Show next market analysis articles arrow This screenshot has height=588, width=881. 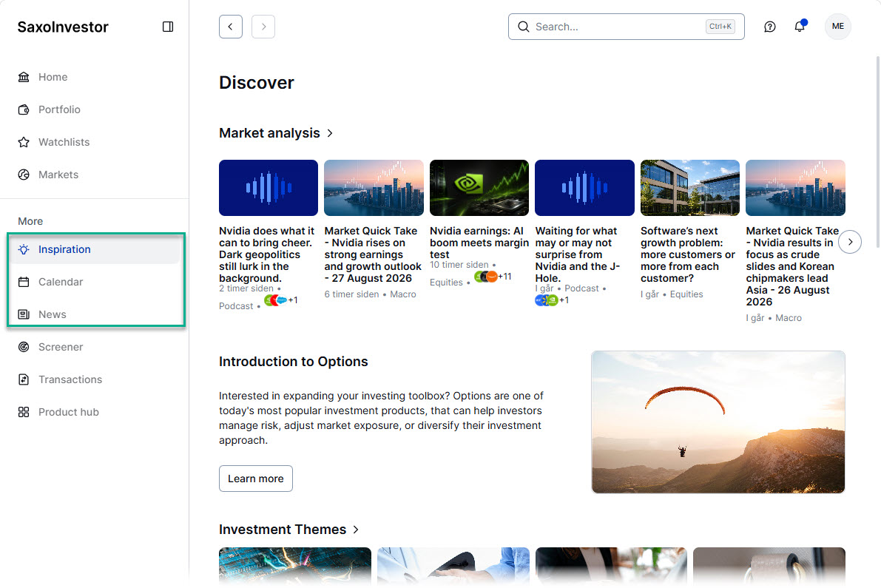tap(850, 242)
